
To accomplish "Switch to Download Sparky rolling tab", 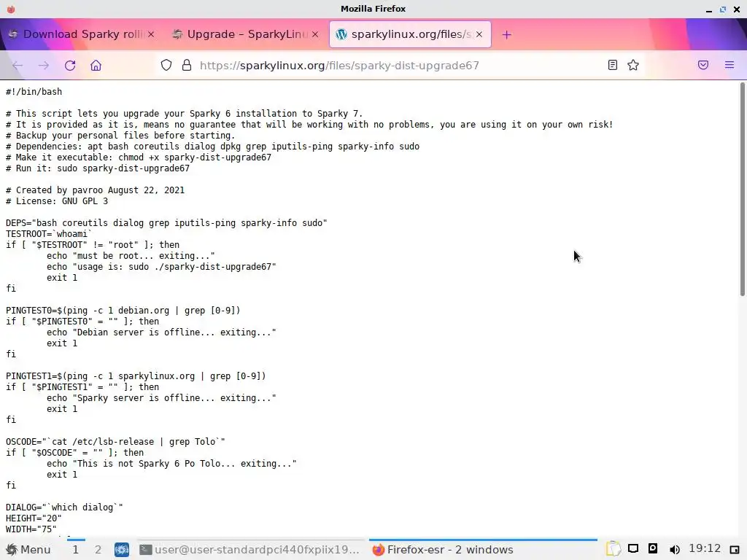I will pos(82,34).
